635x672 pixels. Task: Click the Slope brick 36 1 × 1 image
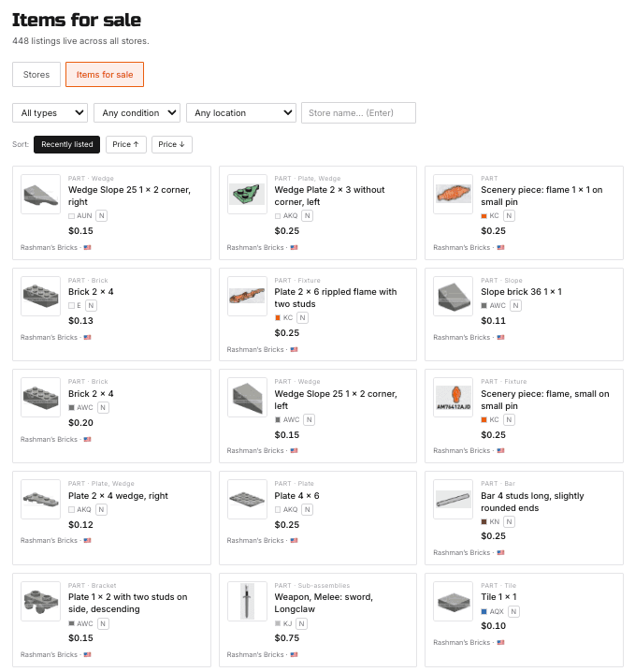click(x=453, y=296)
